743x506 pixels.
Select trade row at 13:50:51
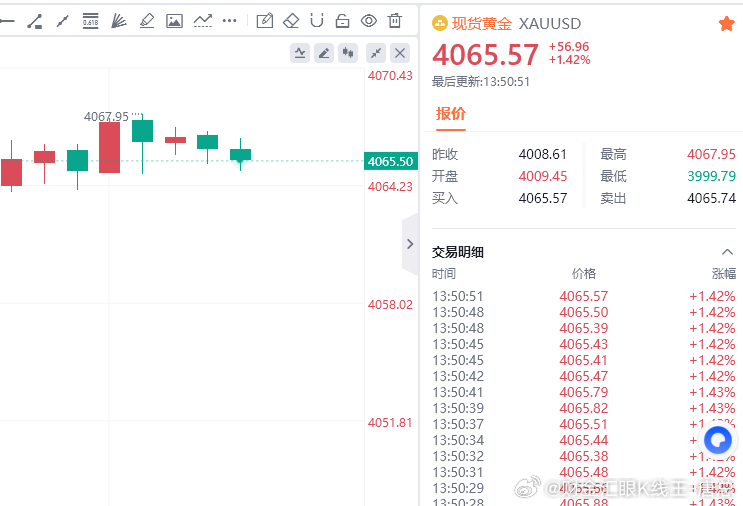[x=584, y=297]
